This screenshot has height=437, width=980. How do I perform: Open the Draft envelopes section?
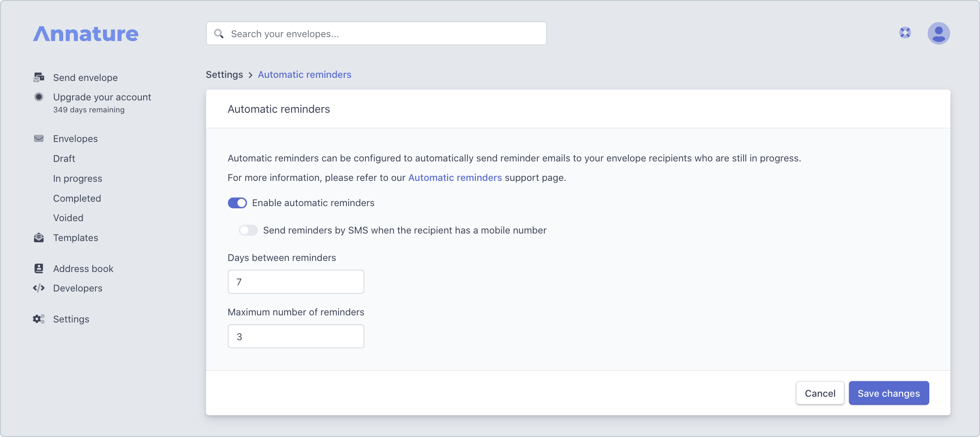point(64,158)
